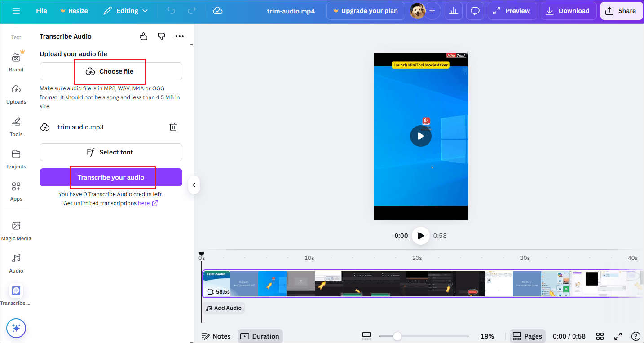
Task: Click Add Audio on the timeline
Action: pos(224,308)
